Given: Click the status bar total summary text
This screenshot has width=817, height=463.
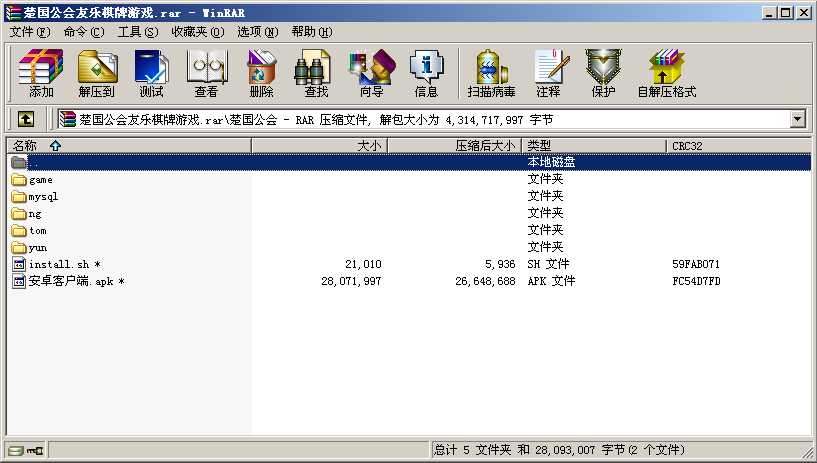Looking at the screenshot, I should coord(559,450).
